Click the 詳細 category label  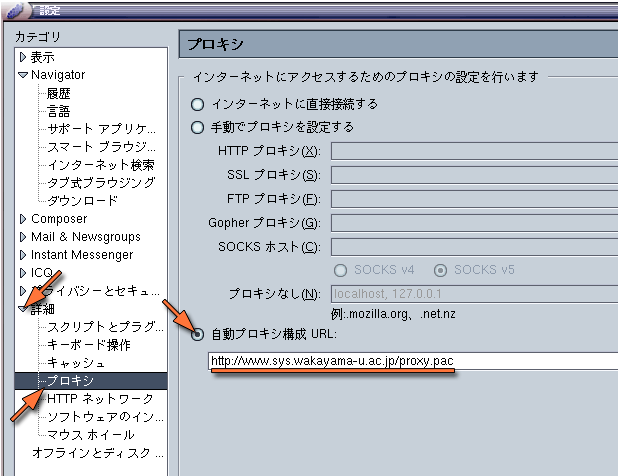click(x=43, y=309)
